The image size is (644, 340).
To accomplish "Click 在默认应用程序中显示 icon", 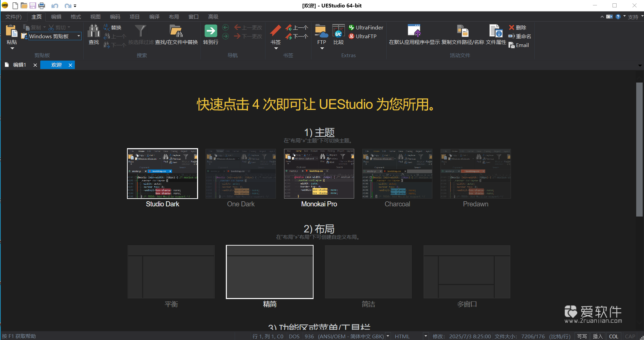I will click(414, 31).
